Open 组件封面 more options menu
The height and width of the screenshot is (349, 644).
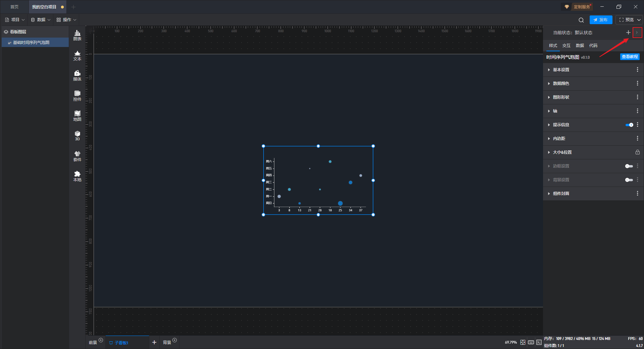[637, 193]
